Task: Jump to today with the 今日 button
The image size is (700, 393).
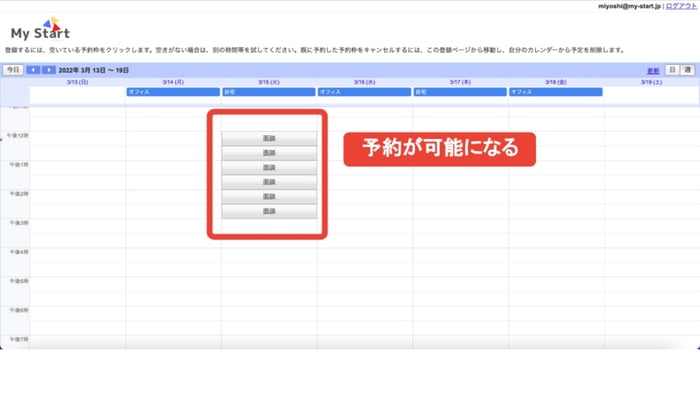Action: 13,70
